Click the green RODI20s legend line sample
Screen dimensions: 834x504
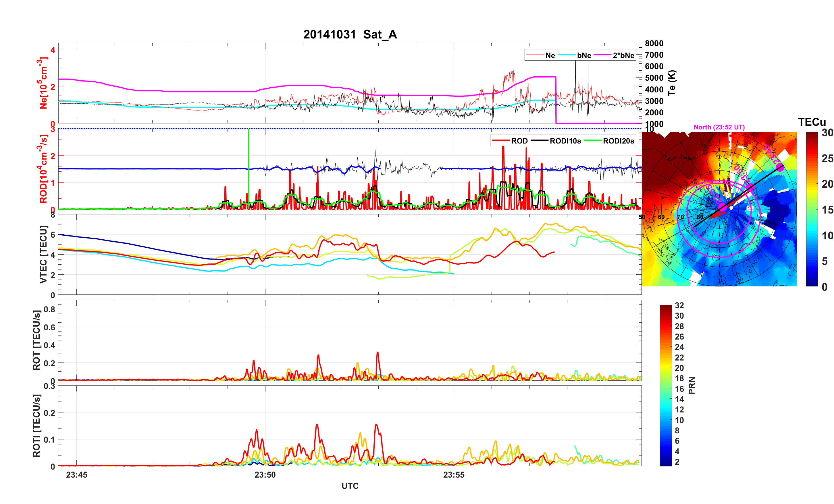(x=593, y=141)
